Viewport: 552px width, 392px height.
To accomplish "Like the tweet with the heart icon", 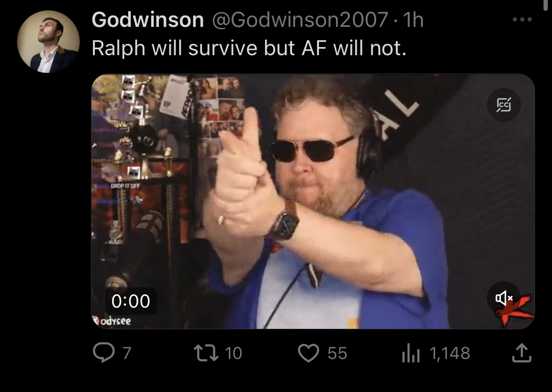I will pyautogui.click(x=309, y=353).
